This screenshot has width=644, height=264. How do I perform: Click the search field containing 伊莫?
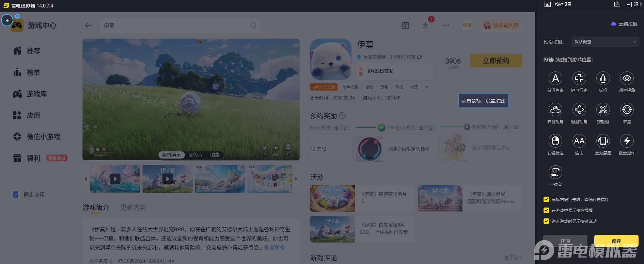180,26
